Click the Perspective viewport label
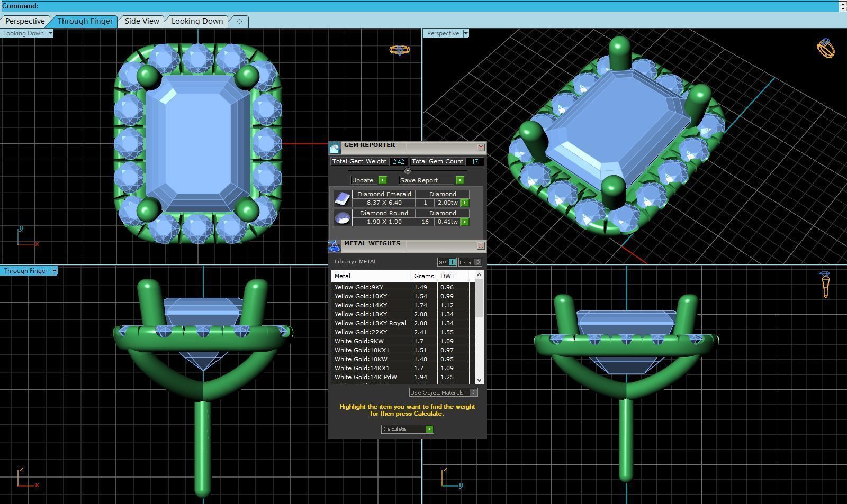This screenshot has height=504, width=847. tap(443, 33)
